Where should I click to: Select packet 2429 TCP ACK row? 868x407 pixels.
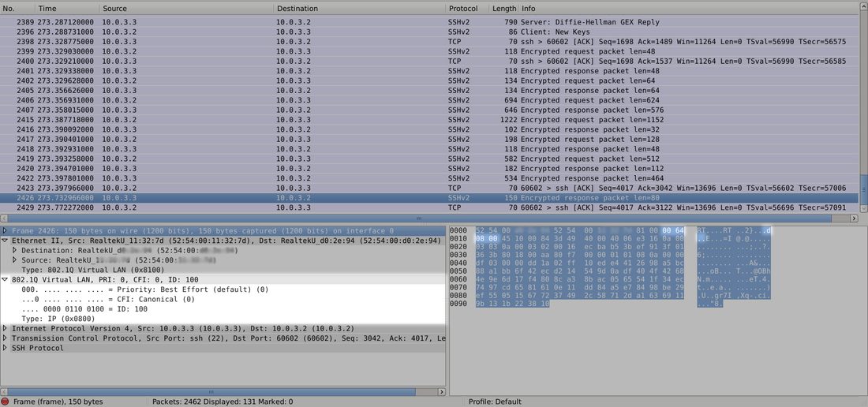click(x=429, y=207)
